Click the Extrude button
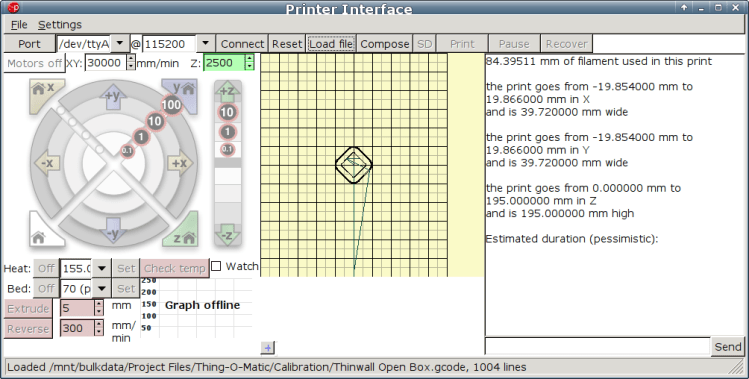 (x=28, y=309)
